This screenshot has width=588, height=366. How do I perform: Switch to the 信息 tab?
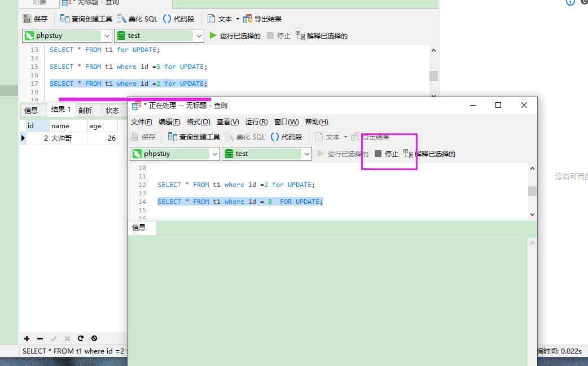tap(32, 110)
